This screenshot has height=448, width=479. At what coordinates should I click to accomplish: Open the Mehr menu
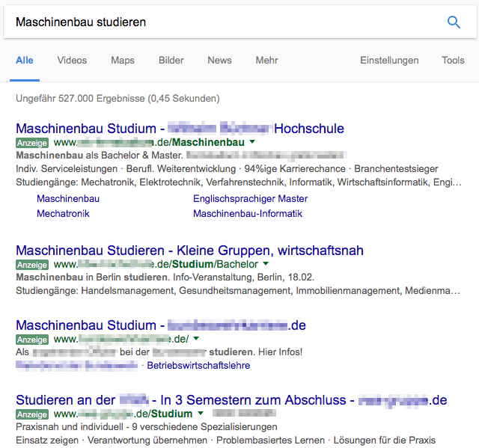[x=266, y=61]
